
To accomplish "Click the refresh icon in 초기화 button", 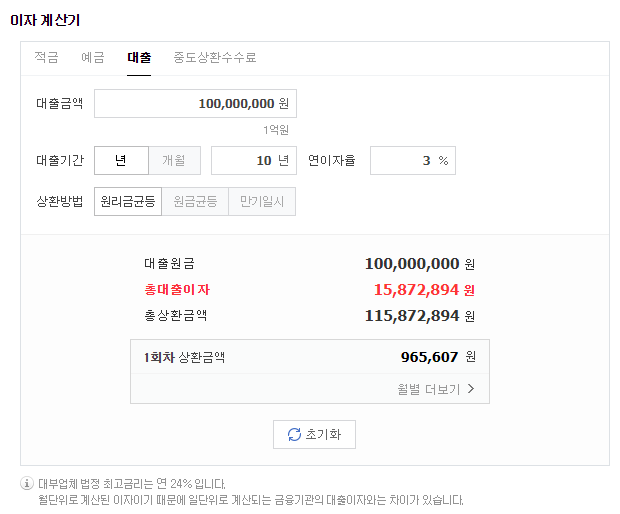I will tap(294, 435).
